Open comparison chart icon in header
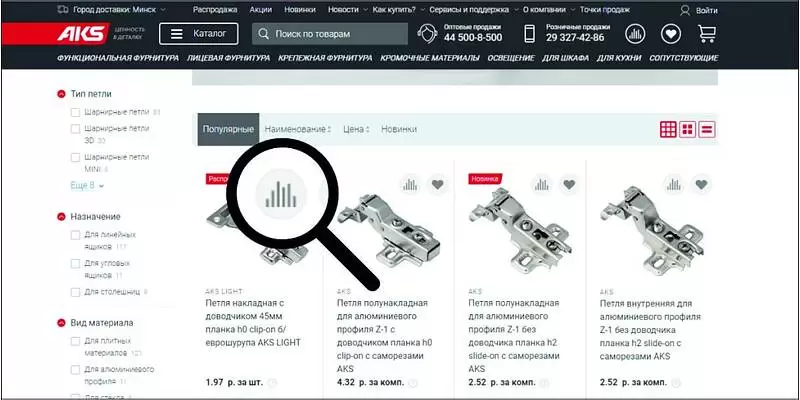800x400 pixels. point(635,34)
